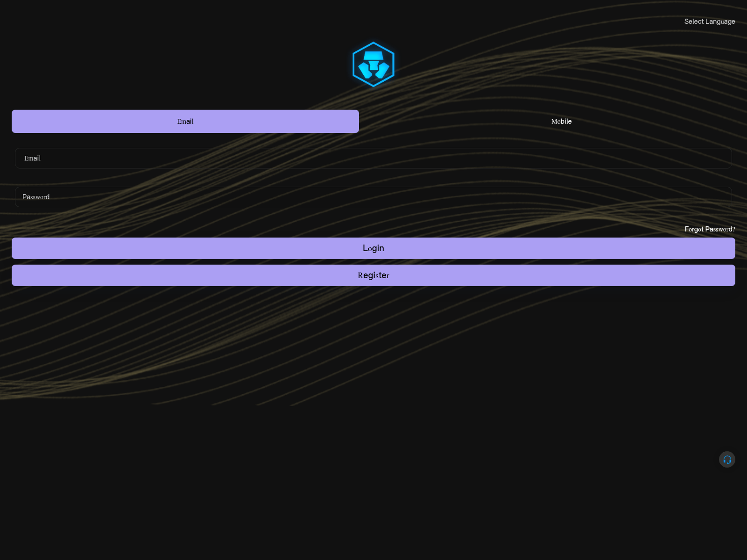Open the Forgot Password link

pyautogui.click(x=710, y=229)
